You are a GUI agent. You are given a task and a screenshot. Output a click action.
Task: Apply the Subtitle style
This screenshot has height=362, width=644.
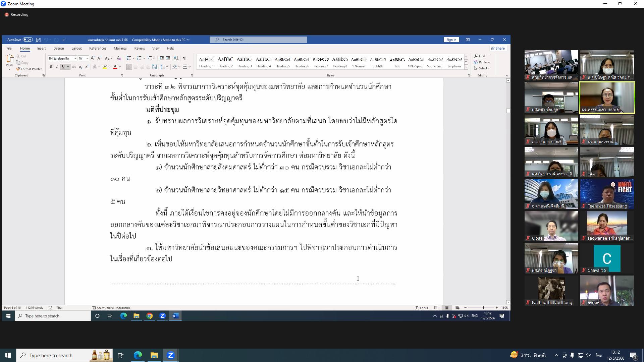click(378, 62)
